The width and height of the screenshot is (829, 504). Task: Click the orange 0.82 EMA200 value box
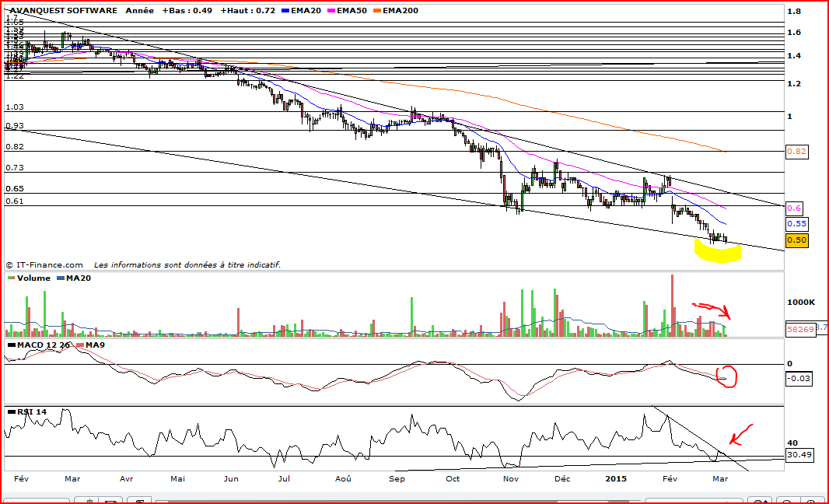[797, 151]
